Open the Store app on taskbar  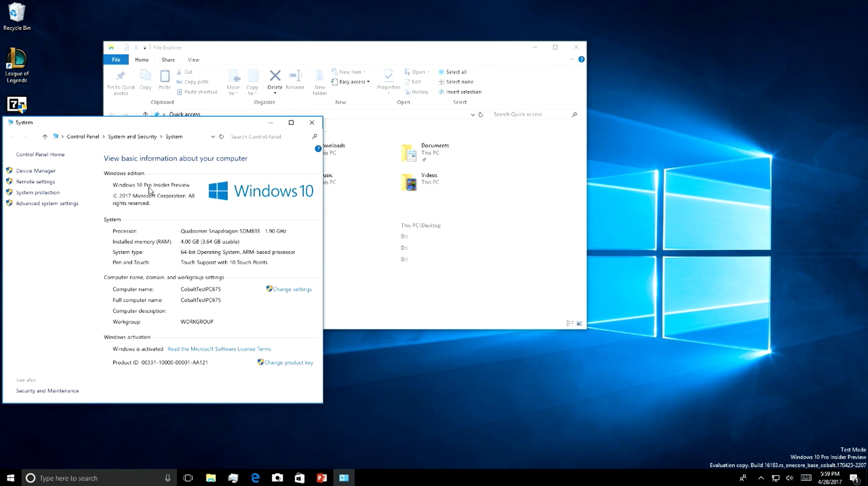(300, 478)
